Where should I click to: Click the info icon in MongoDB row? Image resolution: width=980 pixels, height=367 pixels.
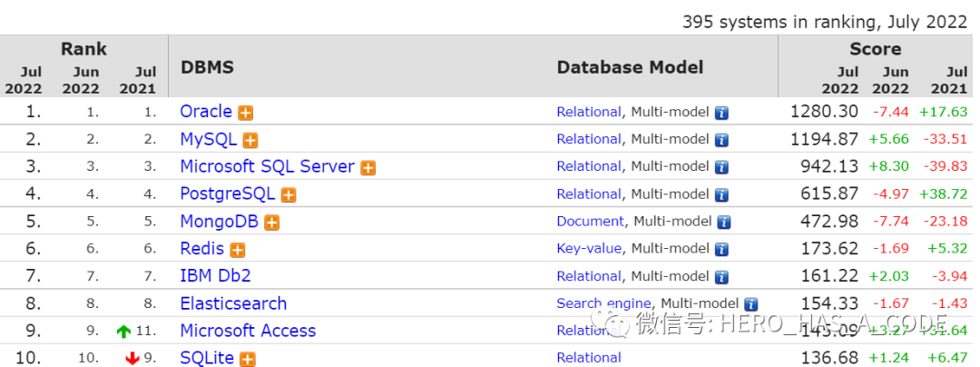(723, 222)
